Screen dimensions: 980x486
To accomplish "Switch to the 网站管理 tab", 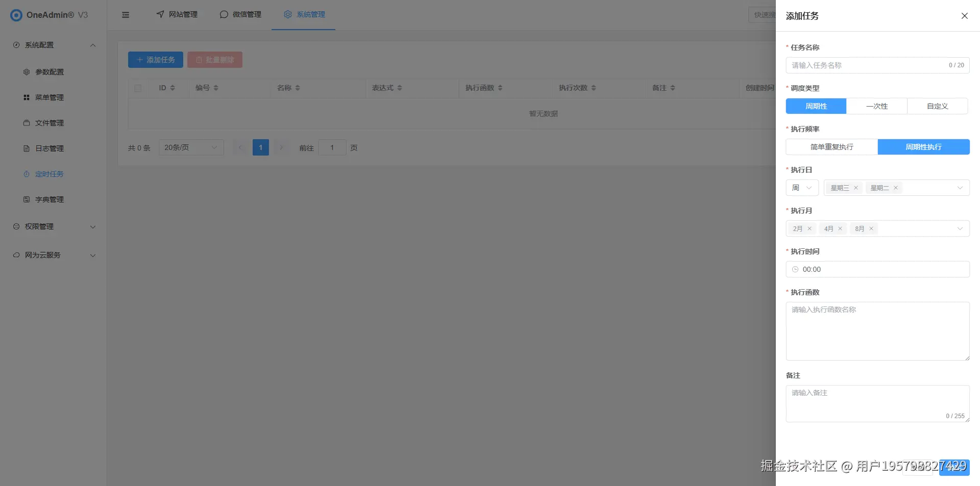I will click(176, 14).
